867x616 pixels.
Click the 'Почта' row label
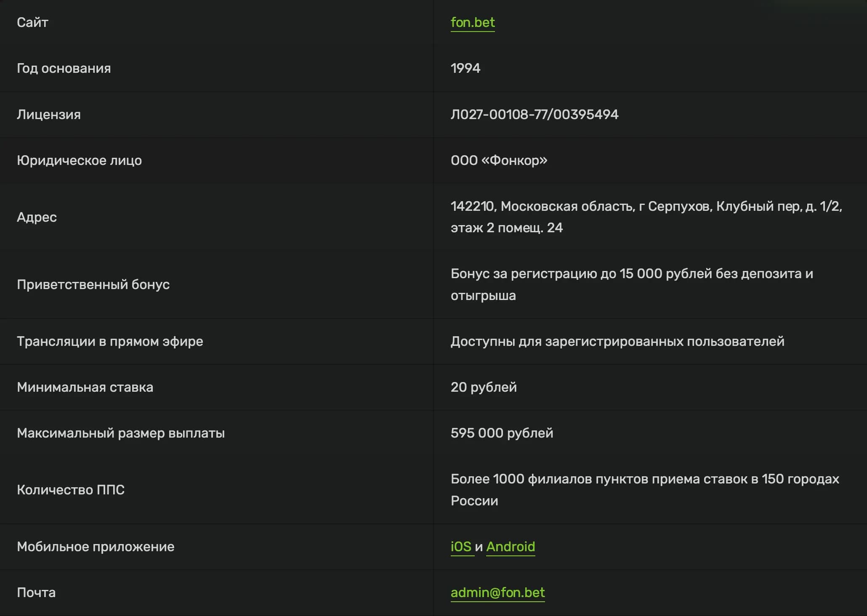click(36, 592)
